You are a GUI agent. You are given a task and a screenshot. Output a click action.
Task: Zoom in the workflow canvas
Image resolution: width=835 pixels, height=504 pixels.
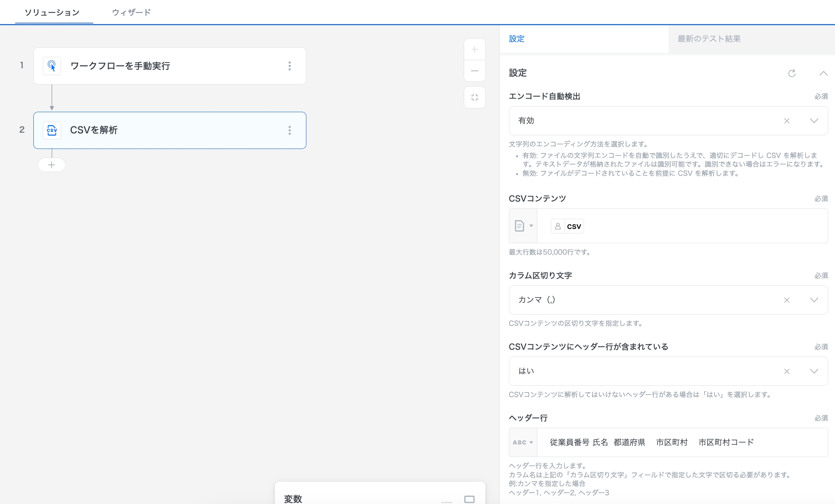click(x=474, y=49)
